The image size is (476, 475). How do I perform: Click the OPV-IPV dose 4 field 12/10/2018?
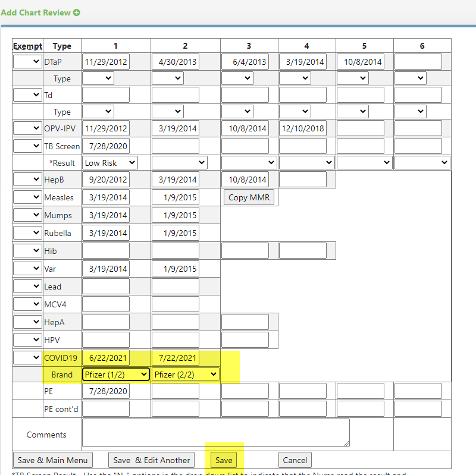click(x=303, y=128)
